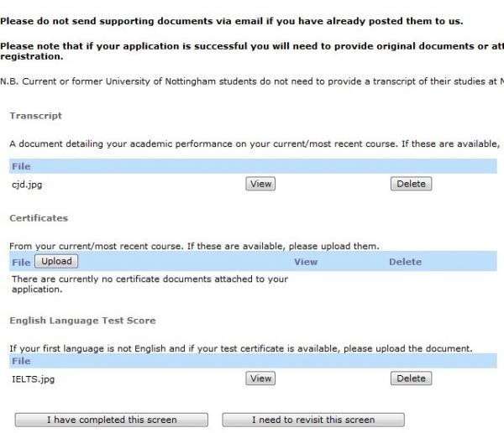Delete the IELTS.jpg document
The height and width of the screenshot is (433, 504).
411,378
